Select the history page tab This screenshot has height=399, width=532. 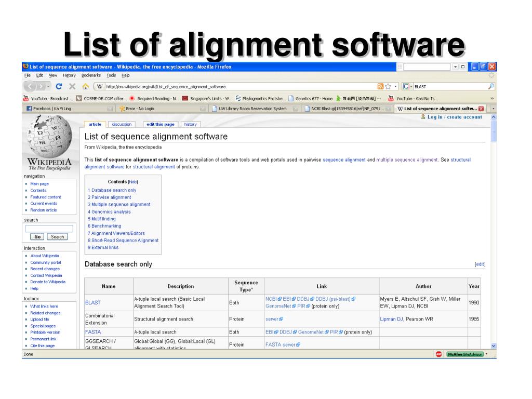pos(190,124)
